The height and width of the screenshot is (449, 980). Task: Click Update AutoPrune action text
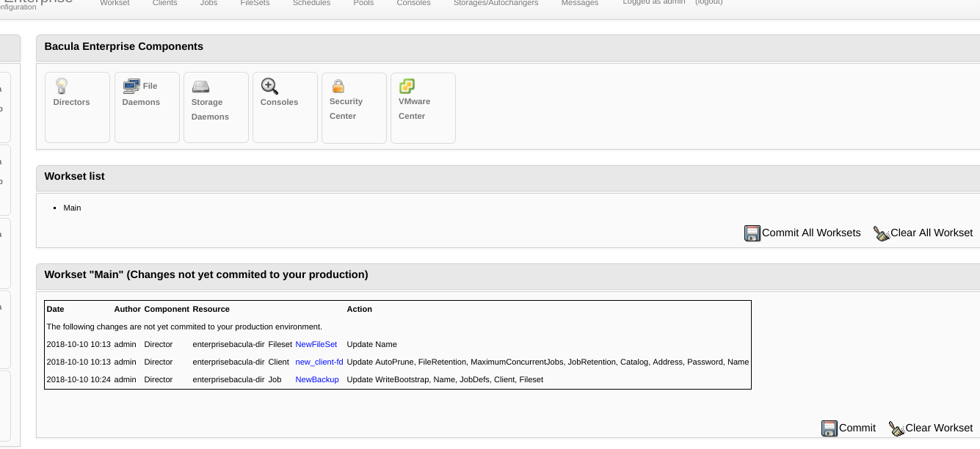pos(548,362)
